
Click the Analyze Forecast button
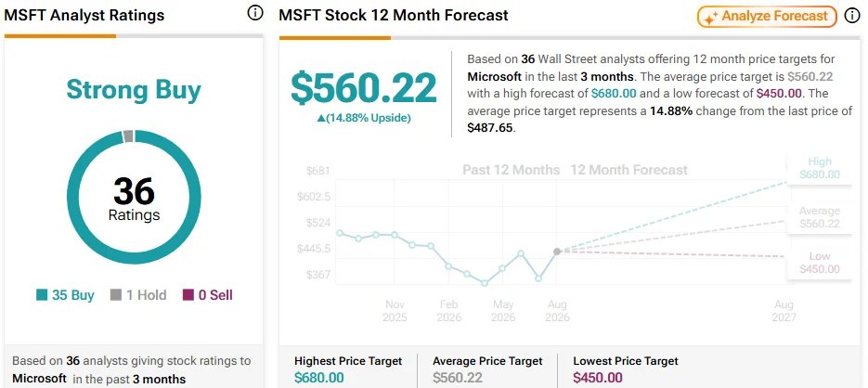767,17
